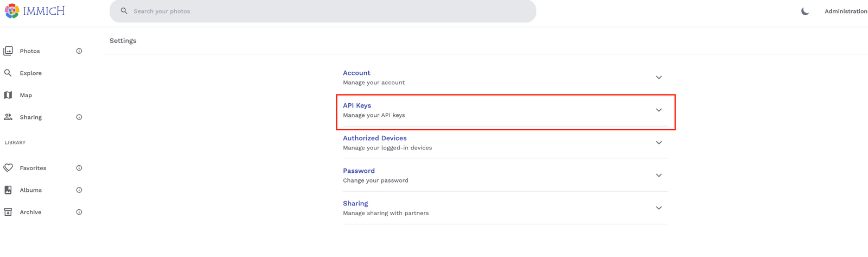
Task: Toggle dark mode with the moon icon
Action: tap(805, 11)
